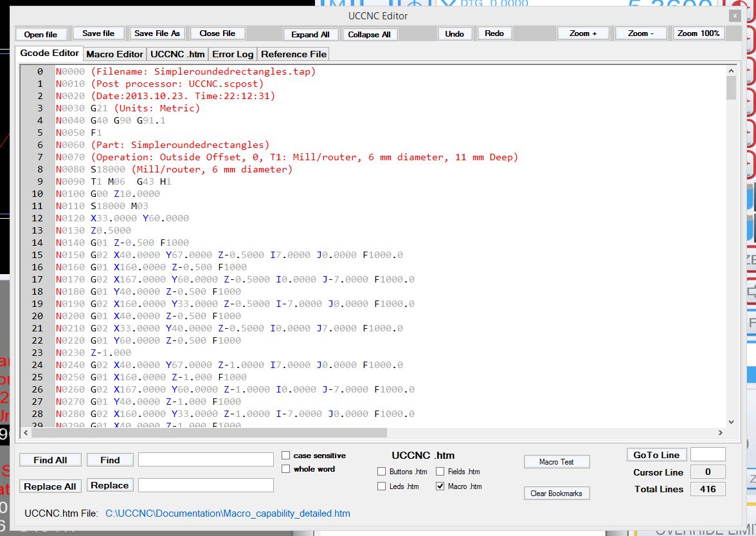This screenshot has width=756, height=536.
Task: Click the vertical scrollbar up arrow
Action: click(731, 71)
